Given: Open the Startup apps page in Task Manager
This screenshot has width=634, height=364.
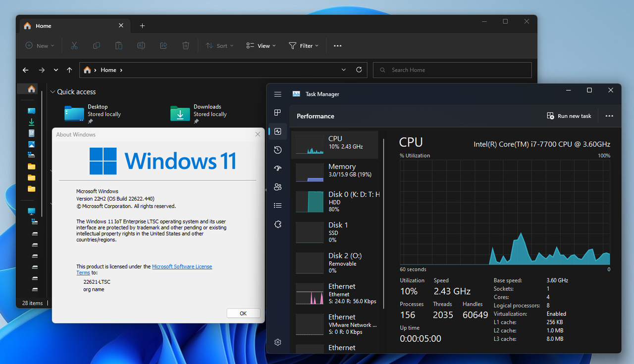Looking at the screenshot, I should (277, 168).
